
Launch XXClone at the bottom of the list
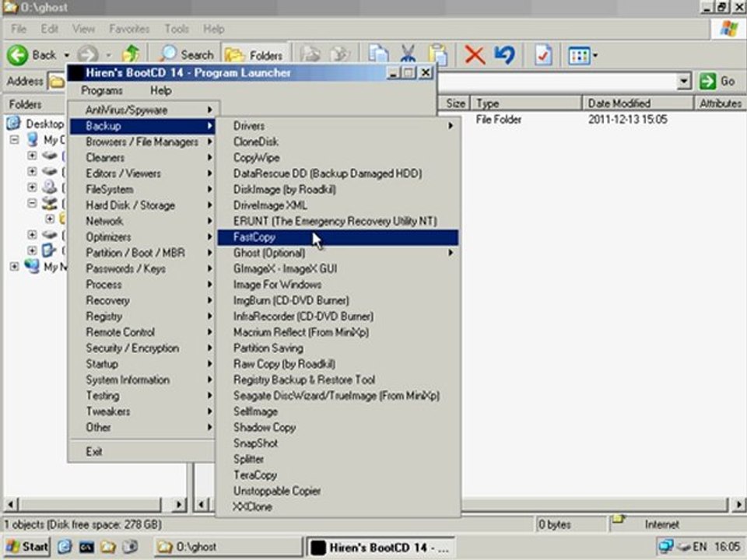pyautogui.click(x=338, y=506)
